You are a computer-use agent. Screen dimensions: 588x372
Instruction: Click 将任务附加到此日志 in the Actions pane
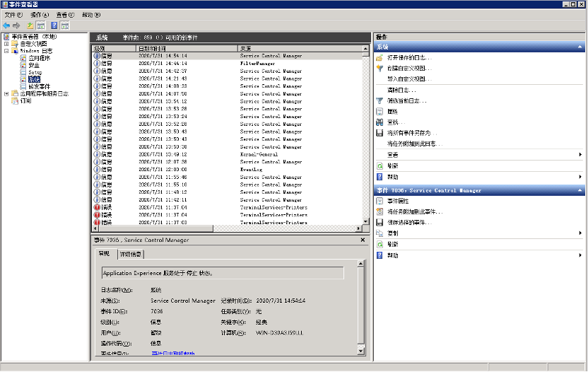pyautogui.click(x=414, y=144)
